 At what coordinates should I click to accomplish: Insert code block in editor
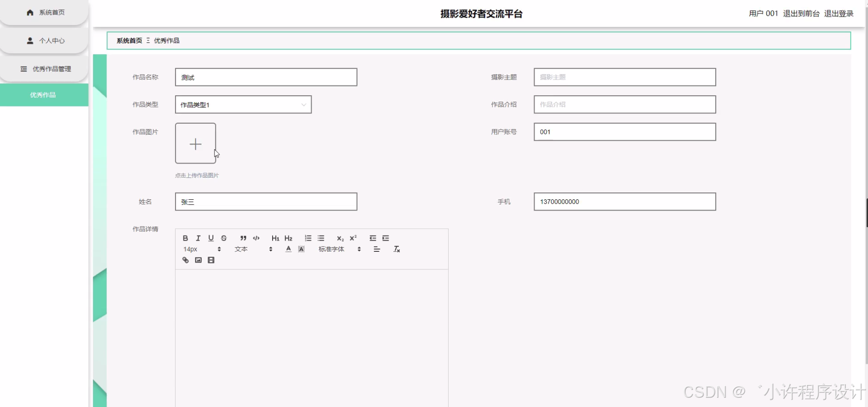(256, 238)
